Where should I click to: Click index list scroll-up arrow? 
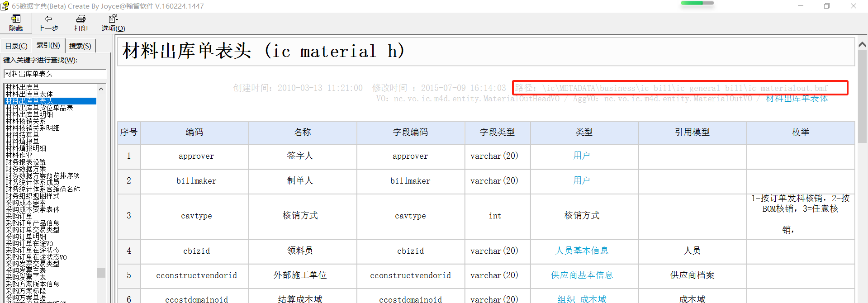[101, 89]
